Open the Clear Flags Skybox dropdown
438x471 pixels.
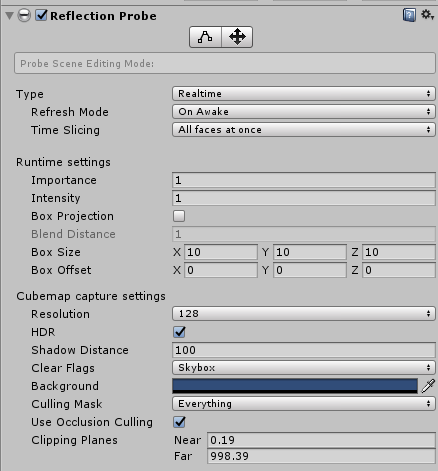coord(304,368)
